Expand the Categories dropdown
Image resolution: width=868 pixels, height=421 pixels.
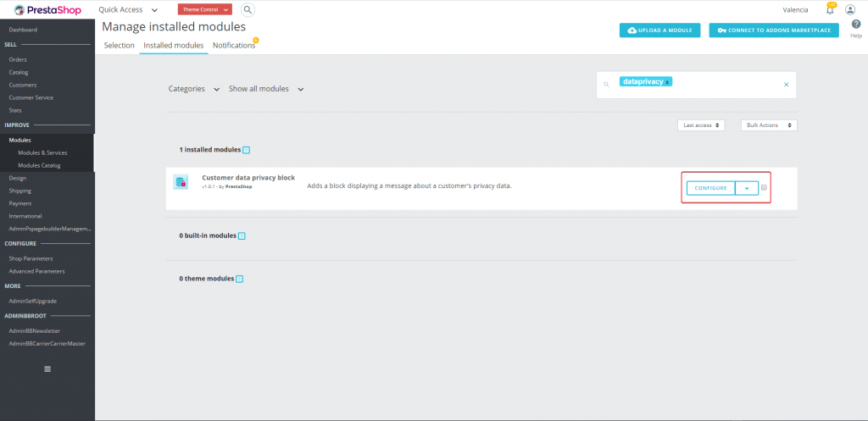click(194, 89)
